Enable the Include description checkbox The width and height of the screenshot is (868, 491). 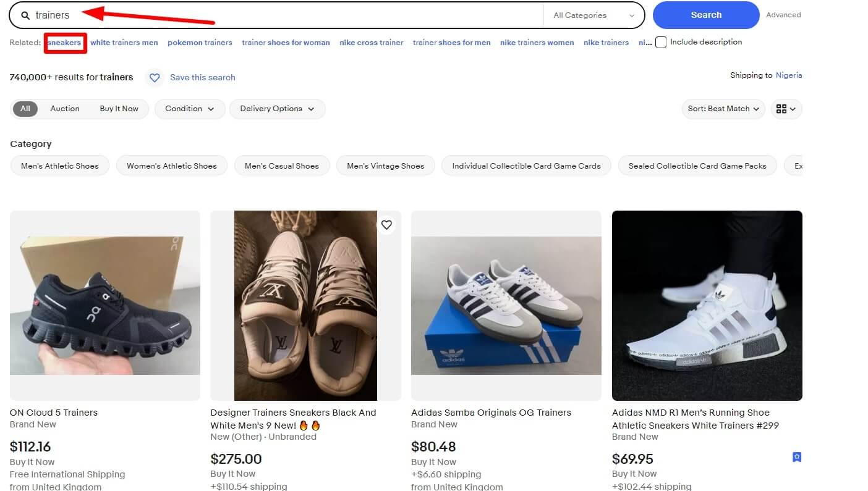[661, 43]
